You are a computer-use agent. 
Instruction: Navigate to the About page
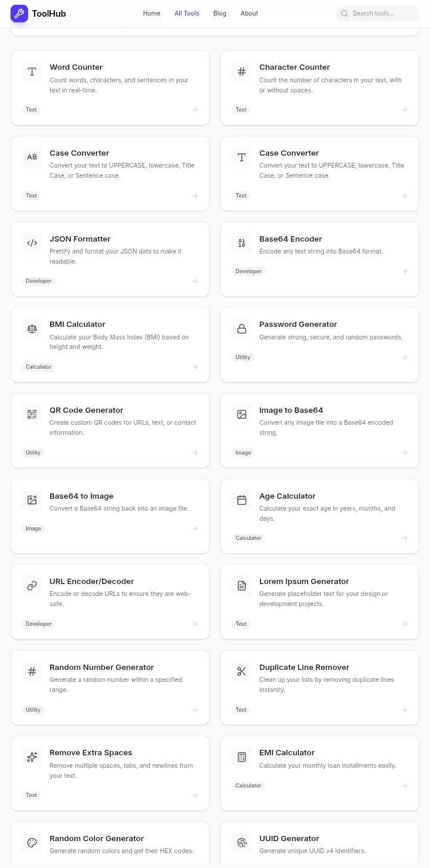click(249, 13)
